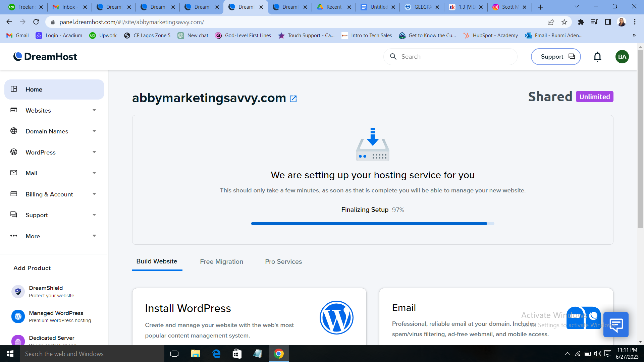The height and width of the screenshot is (362, 644).
Task: Expand the Websites sidebar section
Action: (x=94, y=110)
